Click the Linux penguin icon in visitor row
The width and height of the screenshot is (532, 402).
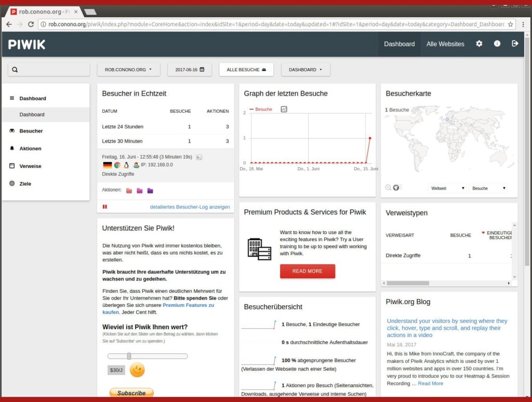(x=126, y=165)
